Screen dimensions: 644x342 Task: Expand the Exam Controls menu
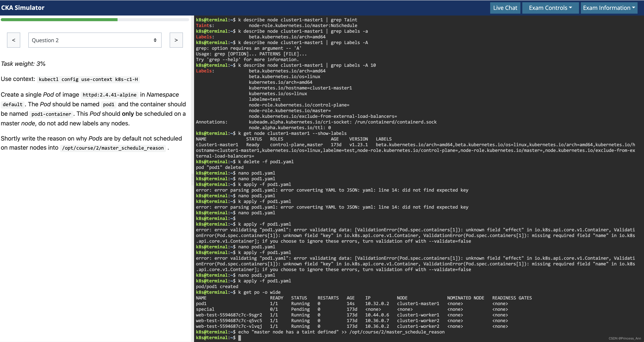(x=550, y=8)
